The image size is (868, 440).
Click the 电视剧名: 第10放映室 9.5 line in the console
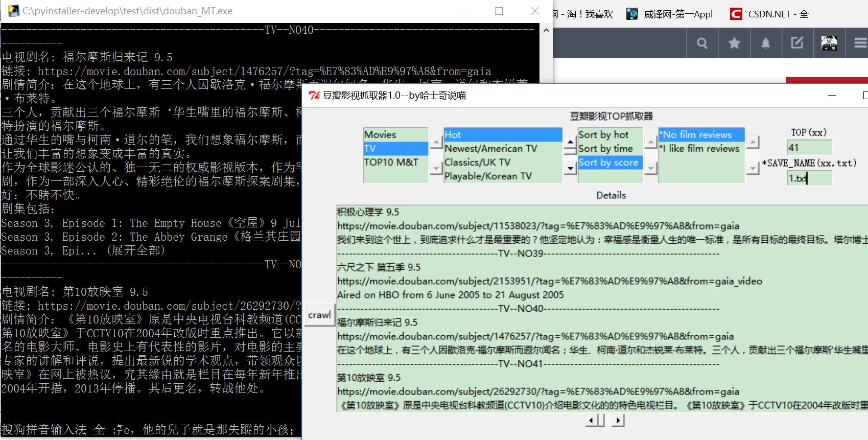(x=75, y=292)
